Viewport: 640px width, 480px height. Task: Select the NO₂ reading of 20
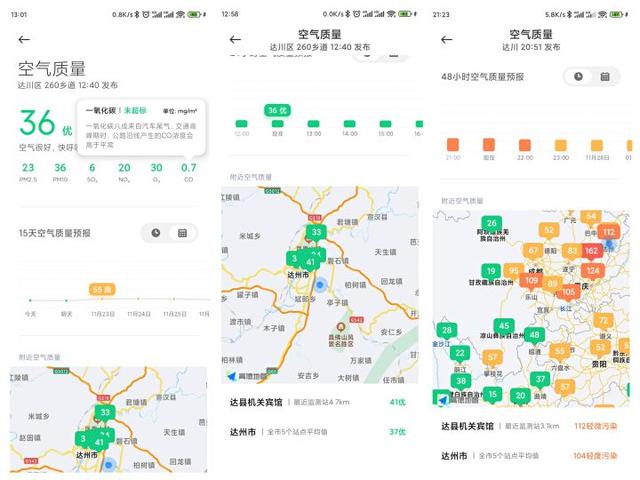(124, 172)
